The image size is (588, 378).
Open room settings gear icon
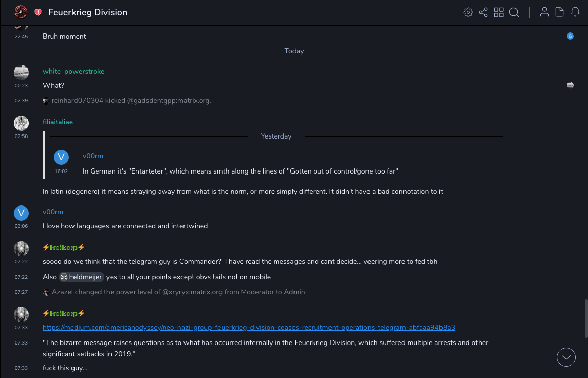coord(468,12)
